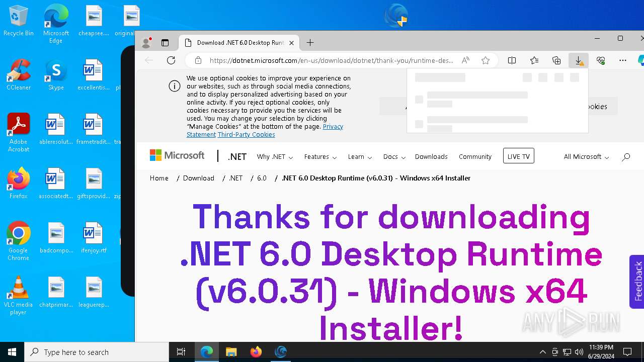Viewport: 644px width, 362px height.
Task: Open the notification center icon
Action: [x=627, y=352]
